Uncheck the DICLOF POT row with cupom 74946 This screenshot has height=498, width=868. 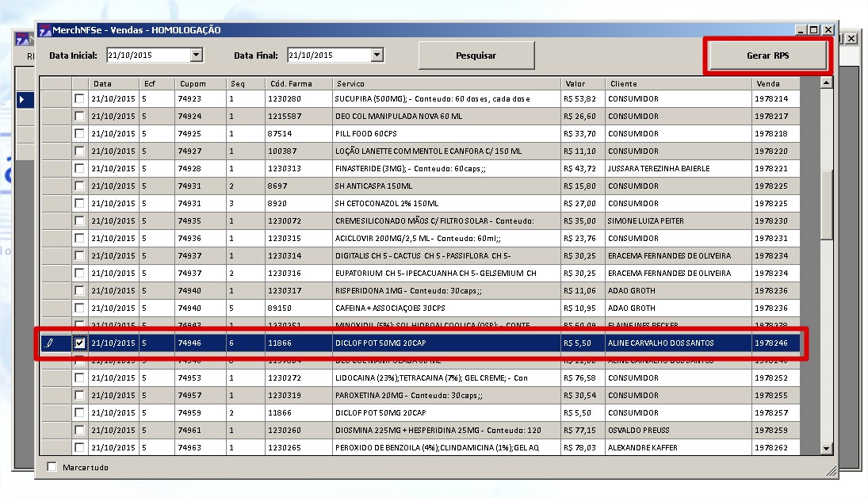[79, 343]
